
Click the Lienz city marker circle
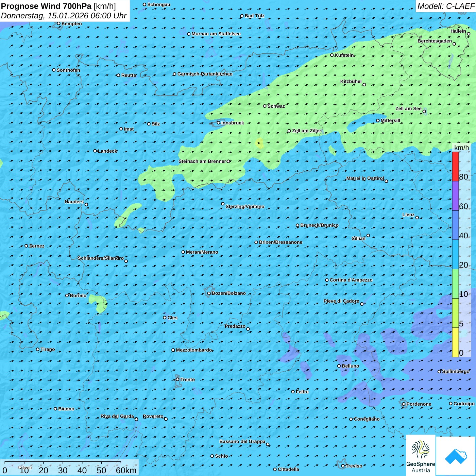pos(417,218)
